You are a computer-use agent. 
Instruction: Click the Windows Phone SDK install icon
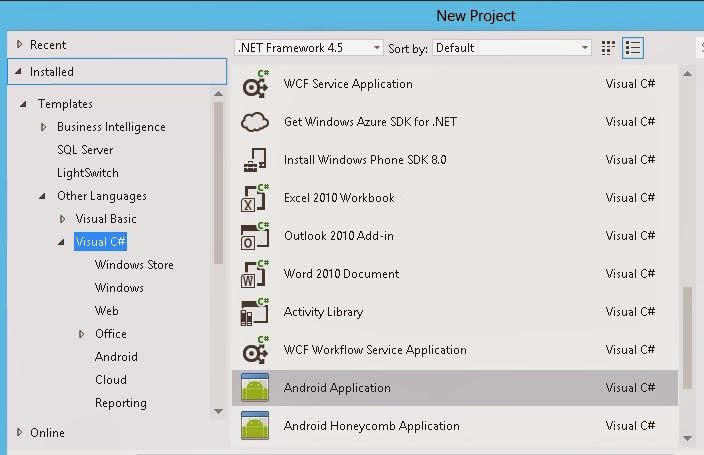[x=255, y=160]
